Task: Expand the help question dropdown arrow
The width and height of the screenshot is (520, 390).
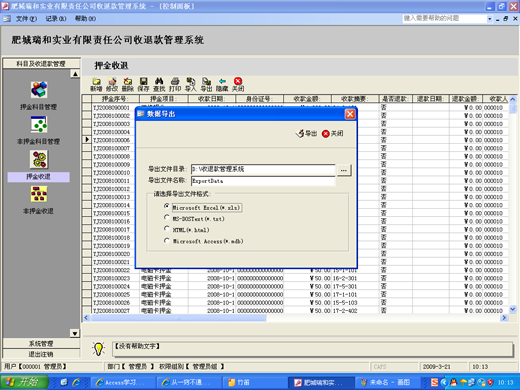Action: coord(489,19)
